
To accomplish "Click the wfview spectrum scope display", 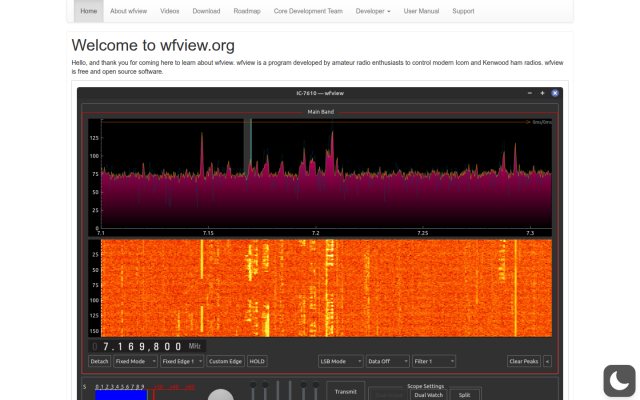I will pyautogui.click(x=320, y=177).
